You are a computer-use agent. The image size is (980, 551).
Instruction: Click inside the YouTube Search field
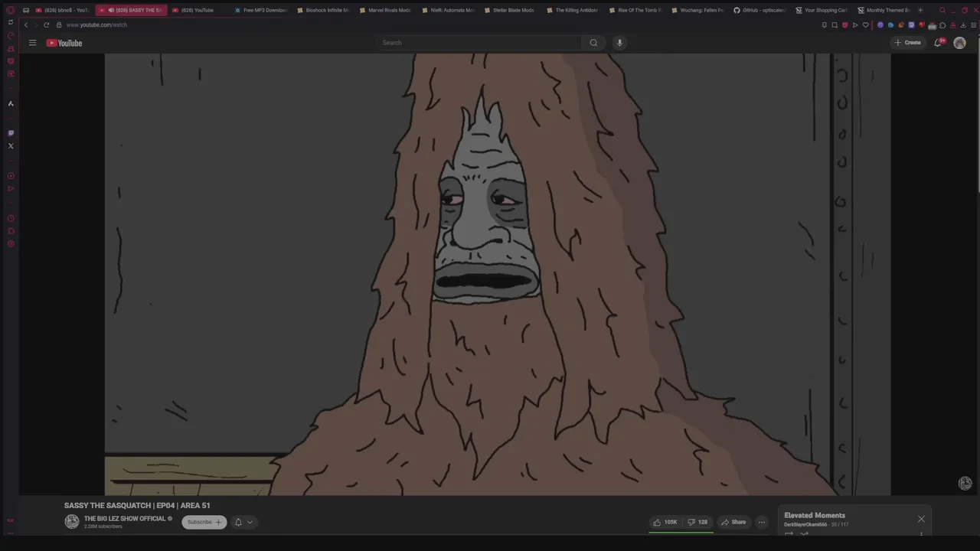479,43
